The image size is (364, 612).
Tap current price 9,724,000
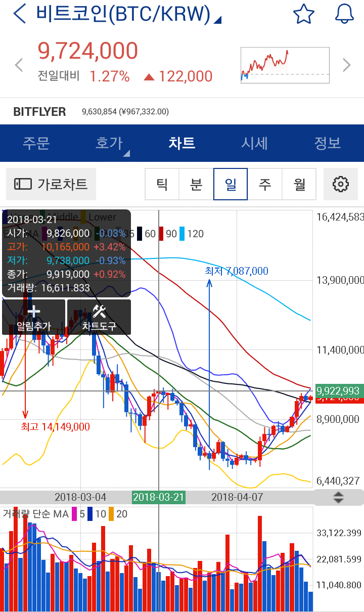tap(88, 51)
